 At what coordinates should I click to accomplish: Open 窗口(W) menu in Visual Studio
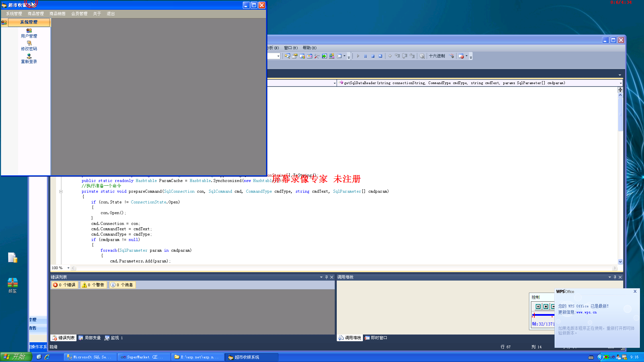click(x=291, y=48)
